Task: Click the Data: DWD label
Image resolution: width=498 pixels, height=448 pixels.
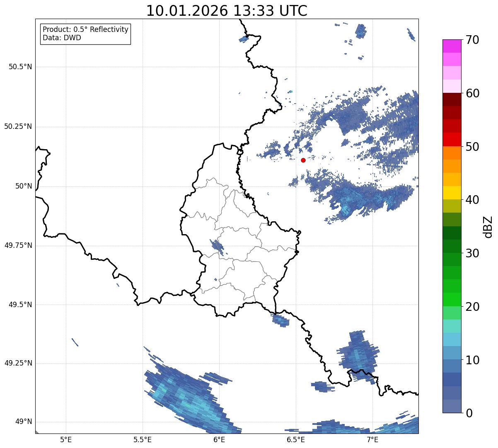Action: point(62,38)
